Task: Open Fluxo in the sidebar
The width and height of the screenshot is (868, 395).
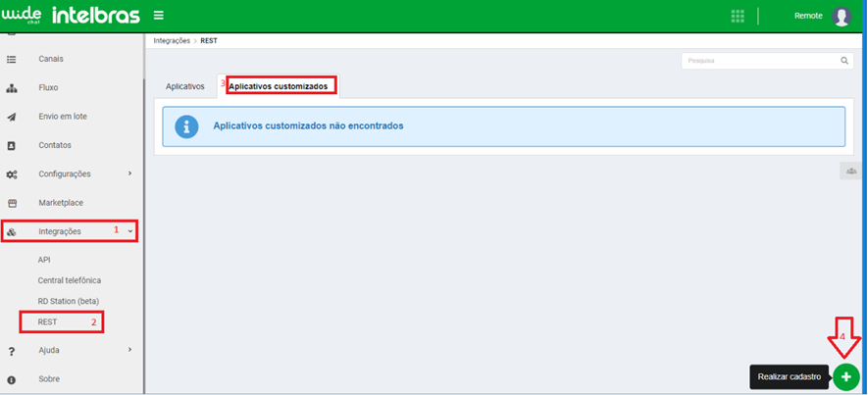Action: click(48, 87)
